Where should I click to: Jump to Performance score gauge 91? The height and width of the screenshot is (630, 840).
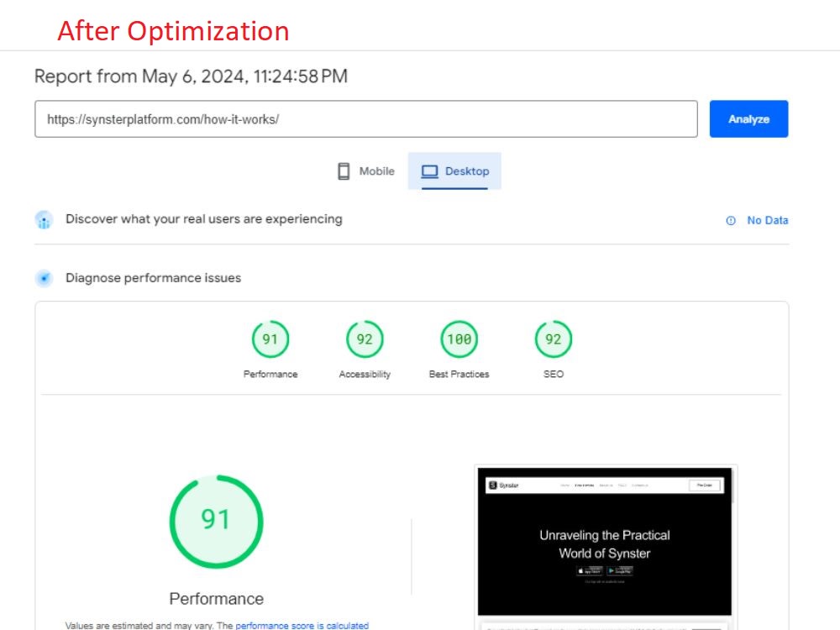tap(270, 339)
